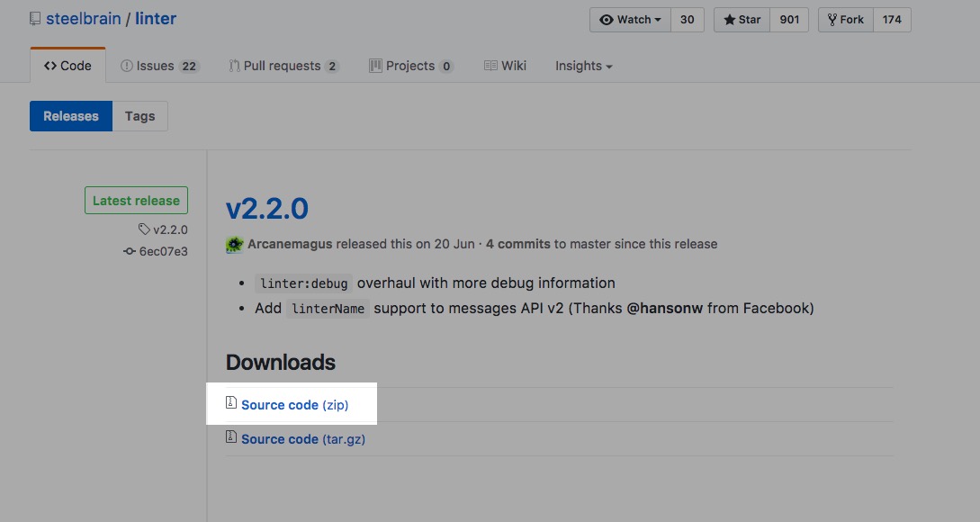Select the Releases view button
This screenshot has height=522, width=980.
71,116
